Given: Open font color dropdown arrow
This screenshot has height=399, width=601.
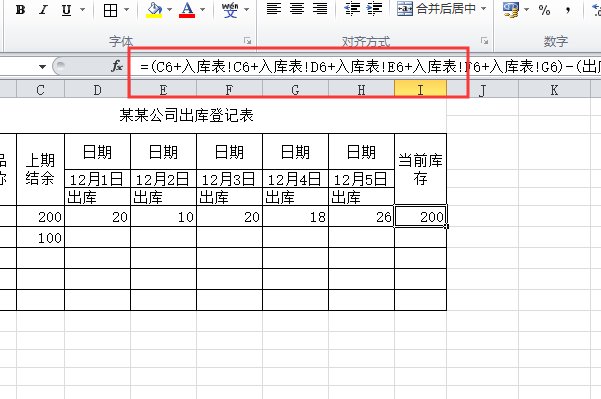Looking at the screenshot, I should (x=203, y=10).
